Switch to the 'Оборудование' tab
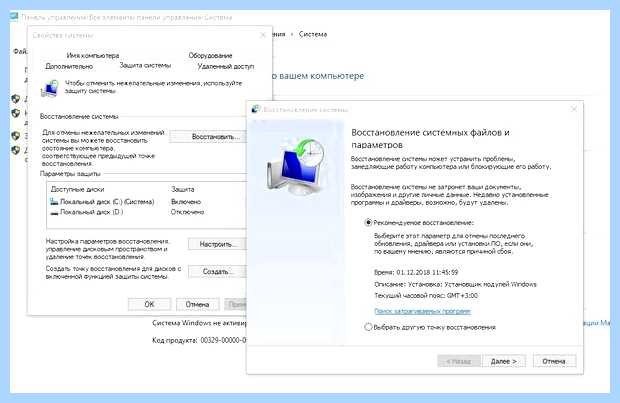 coord(210,55)
